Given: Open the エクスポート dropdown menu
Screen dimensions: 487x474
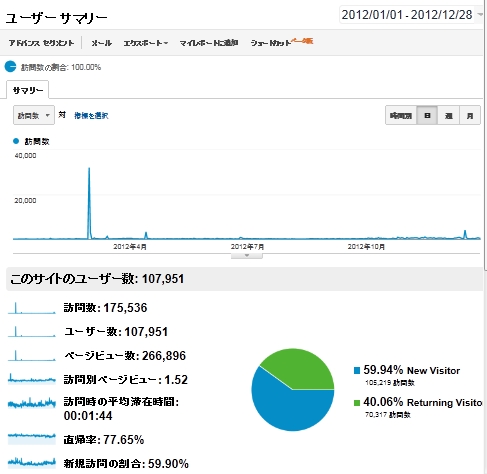Looking at the screenshot, I should (146, 43).
